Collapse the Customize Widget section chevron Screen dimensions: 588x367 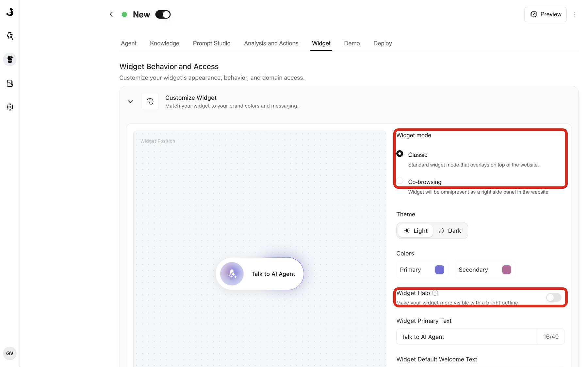130,102
